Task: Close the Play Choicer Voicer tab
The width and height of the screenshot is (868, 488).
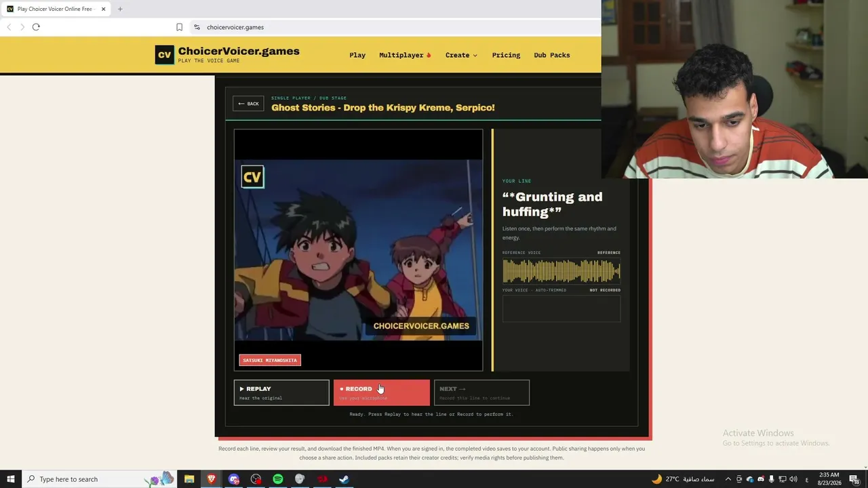Action: tap(104, 9)
